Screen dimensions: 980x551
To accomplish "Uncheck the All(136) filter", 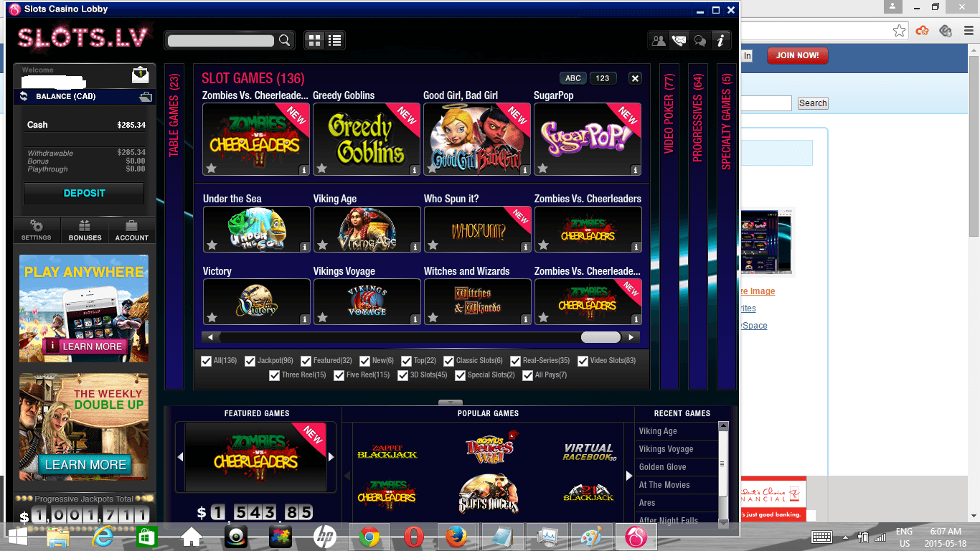I will coord(207,361).
